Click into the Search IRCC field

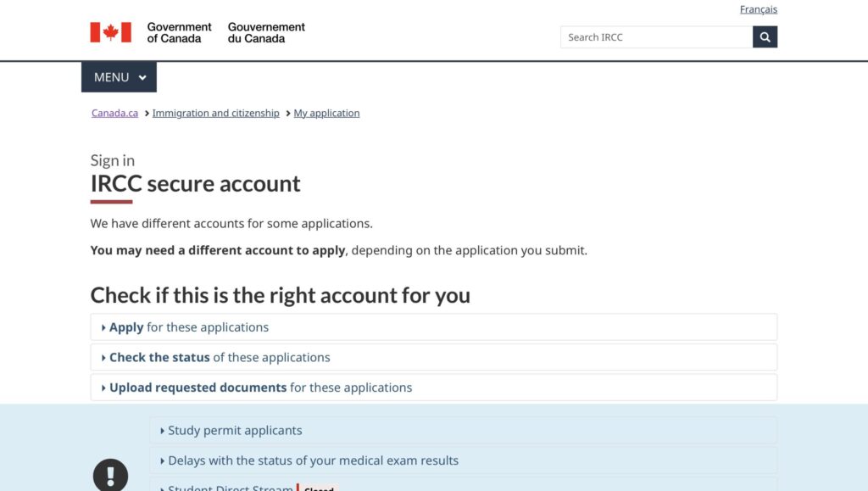coord(657,37)
